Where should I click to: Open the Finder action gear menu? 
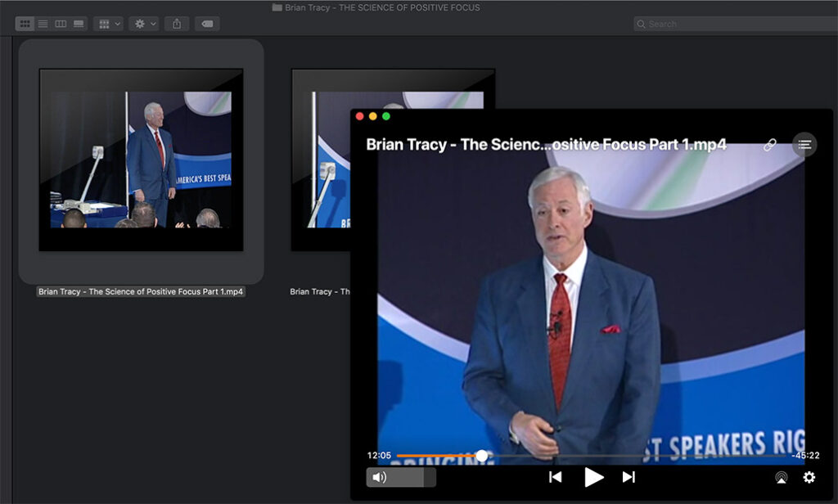coord(144,24)
